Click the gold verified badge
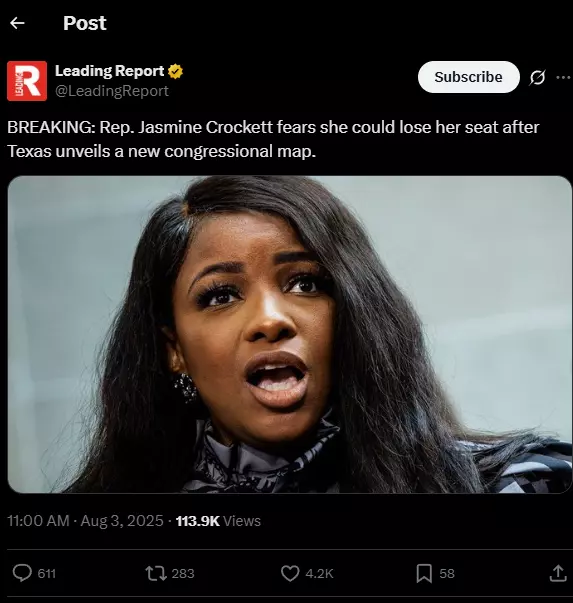 click(175, 72)
